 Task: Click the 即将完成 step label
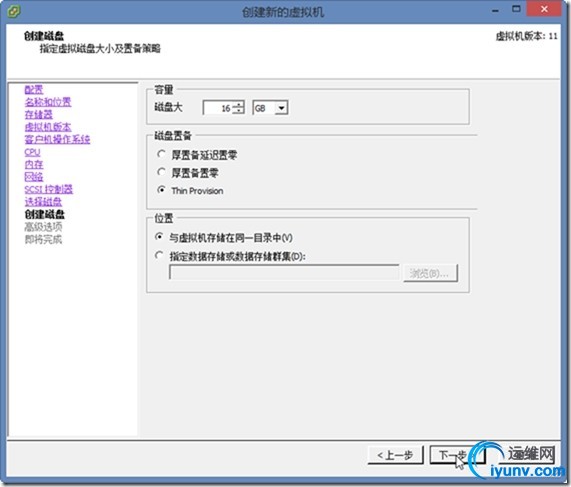(43, 239)
